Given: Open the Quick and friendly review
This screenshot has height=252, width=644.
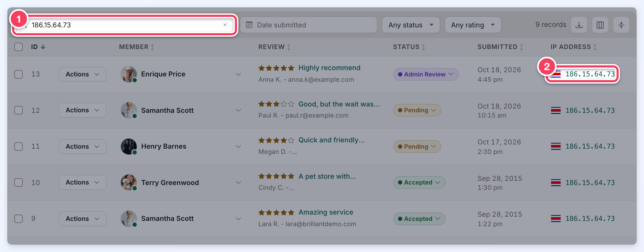Looking at the screenshot, I should pyautogui.click(x=332, y=140).
